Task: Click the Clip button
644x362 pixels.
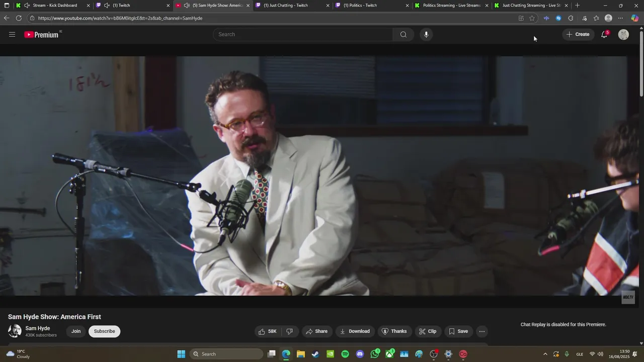Action: tap(428, 331)
